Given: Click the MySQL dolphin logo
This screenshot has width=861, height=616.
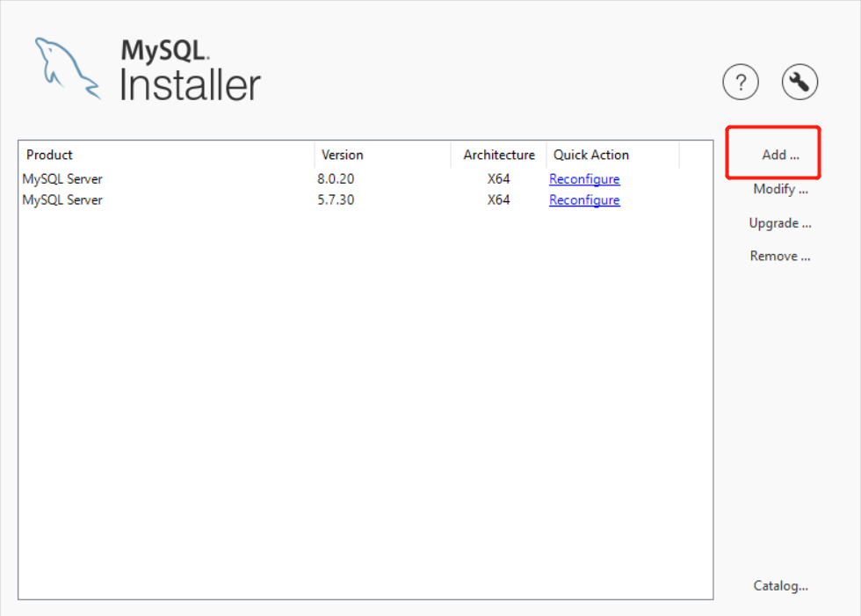Looking at the screenshot, I should pyautogui.click(x=68, y=69).
